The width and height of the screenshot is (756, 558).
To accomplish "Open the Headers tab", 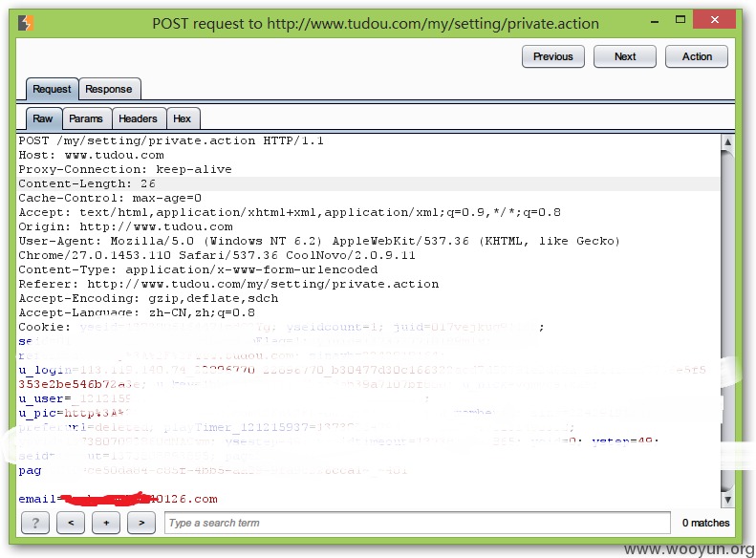I will coord(138,118).
